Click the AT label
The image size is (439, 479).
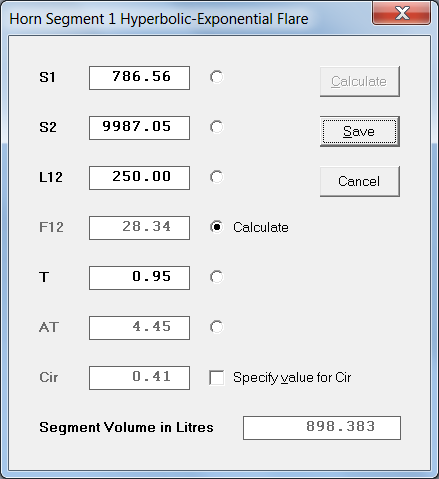(x=49, y=327)
